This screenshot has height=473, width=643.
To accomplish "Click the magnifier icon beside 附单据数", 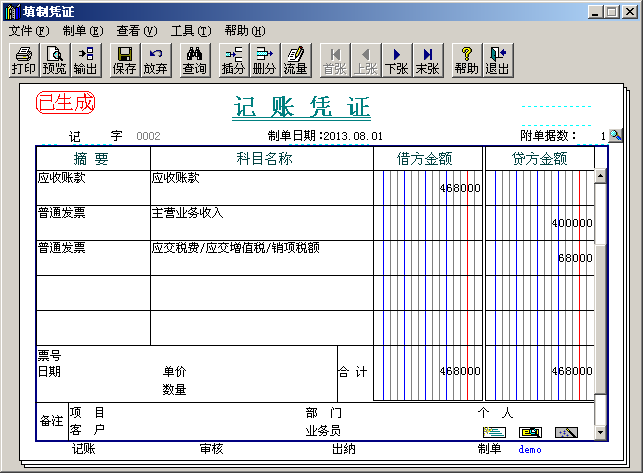I will [616, 135].
